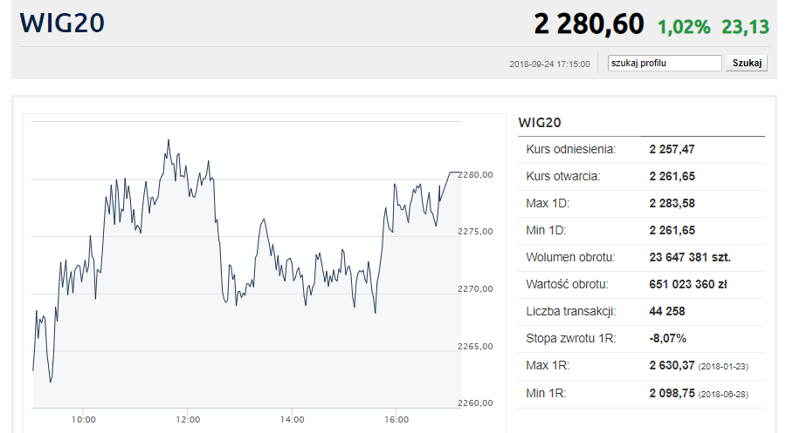The image size is (786, 433).
Task: Click the 10:00 label on chart time axis
Action: click(84, 419)
